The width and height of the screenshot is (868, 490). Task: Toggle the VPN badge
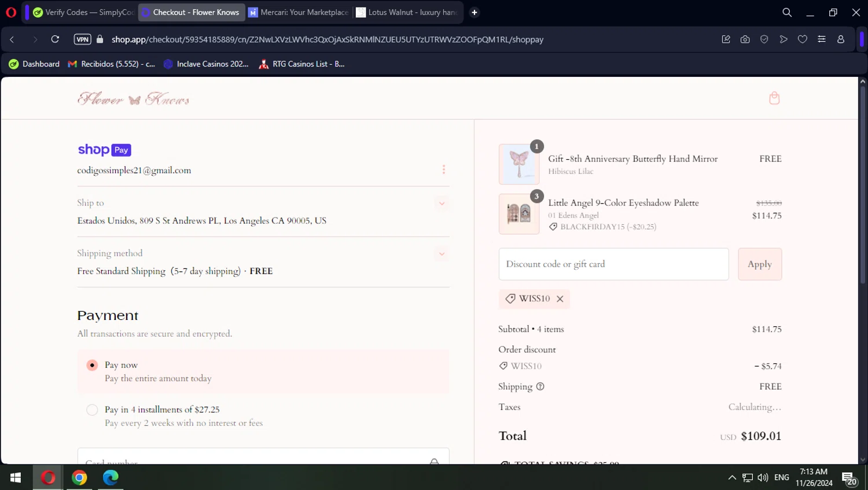(83, 39)
